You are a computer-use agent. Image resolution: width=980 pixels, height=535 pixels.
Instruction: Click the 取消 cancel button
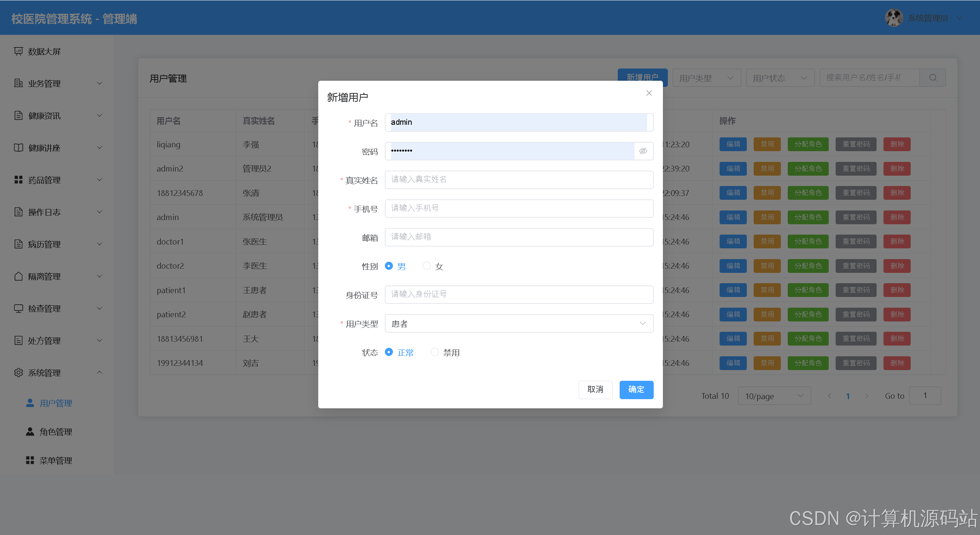596,390
